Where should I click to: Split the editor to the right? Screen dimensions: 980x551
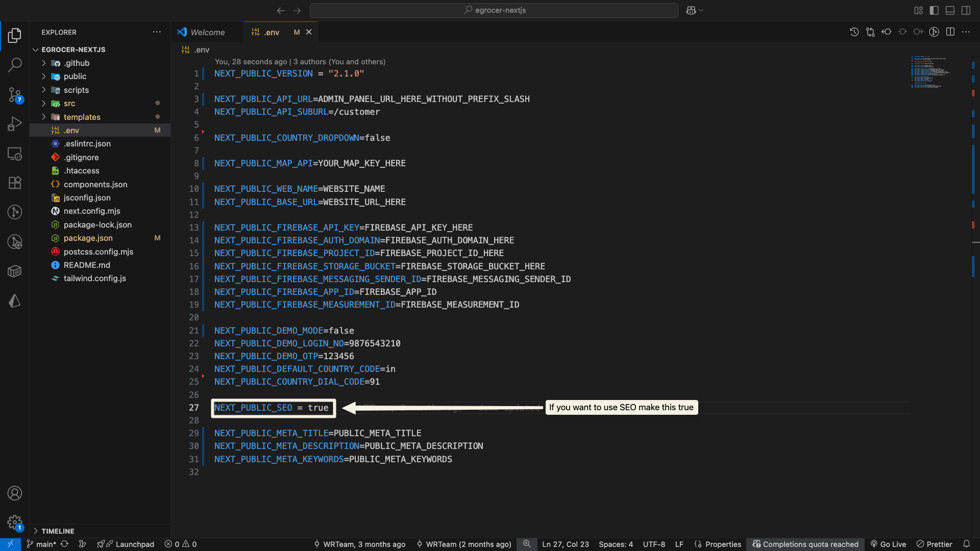coord(950,32)
